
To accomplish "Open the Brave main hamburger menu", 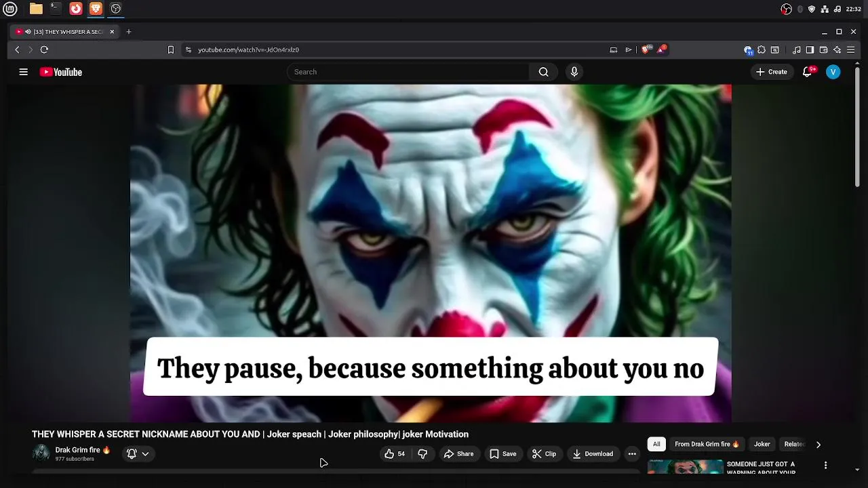I will (850, 49).
